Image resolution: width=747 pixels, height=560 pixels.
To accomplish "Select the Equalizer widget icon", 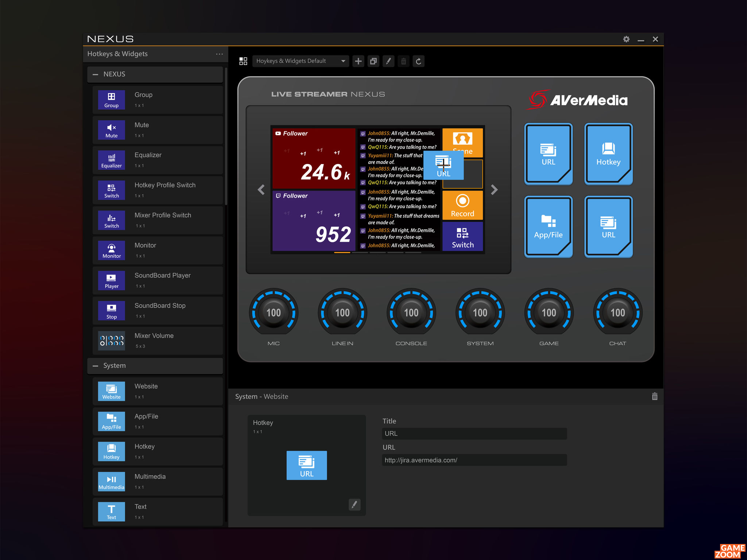I will pyautogui.click(x=111, y=160).
